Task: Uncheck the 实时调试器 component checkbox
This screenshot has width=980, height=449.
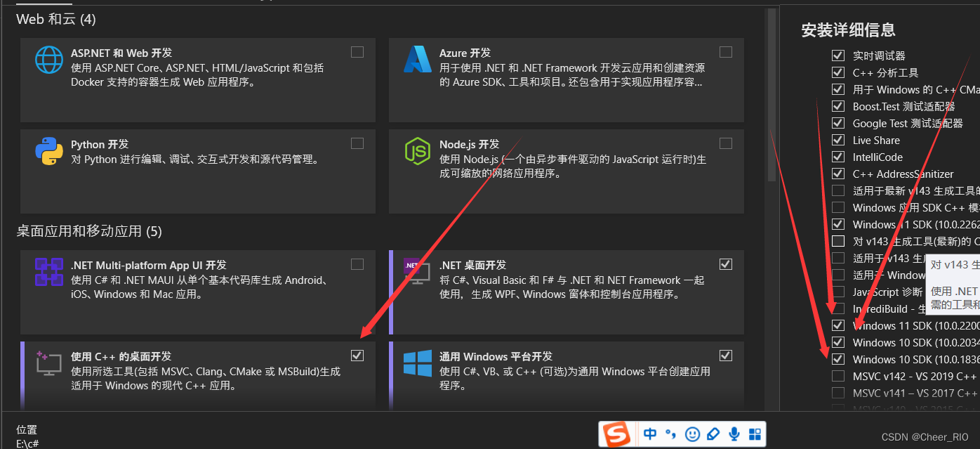Action: point(838,56)
